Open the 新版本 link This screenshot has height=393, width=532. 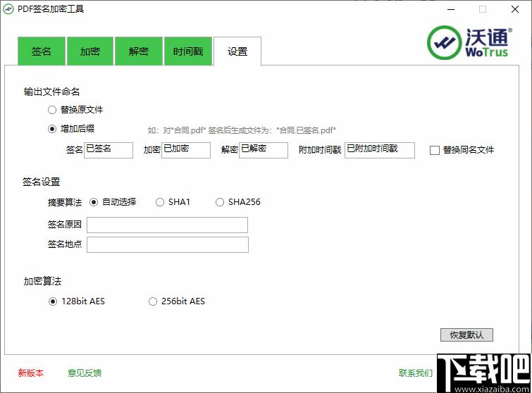coord(31,373)
